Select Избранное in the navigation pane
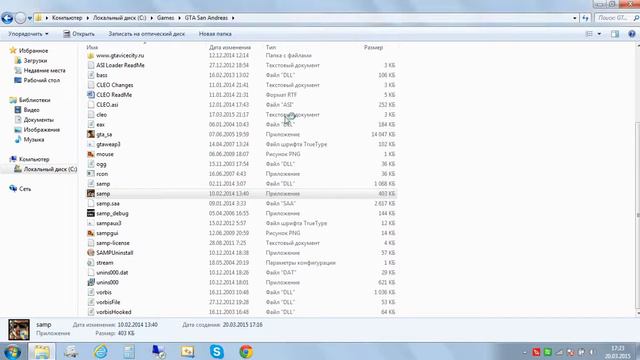Image resolution: width=640 pixels, height=360 pixels. 33,51
